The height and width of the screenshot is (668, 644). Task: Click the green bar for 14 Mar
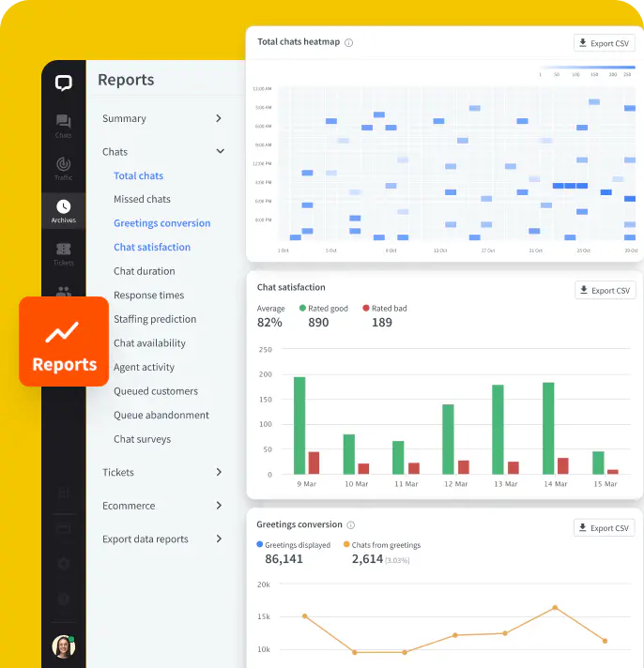click(548, 428)
